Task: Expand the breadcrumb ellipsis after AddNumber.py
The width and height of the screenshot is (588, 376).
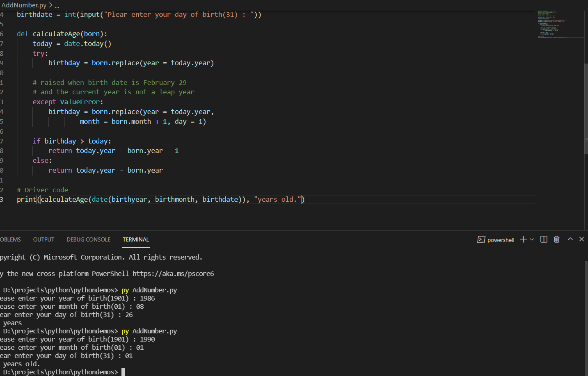Action: (x=57, y=5)
